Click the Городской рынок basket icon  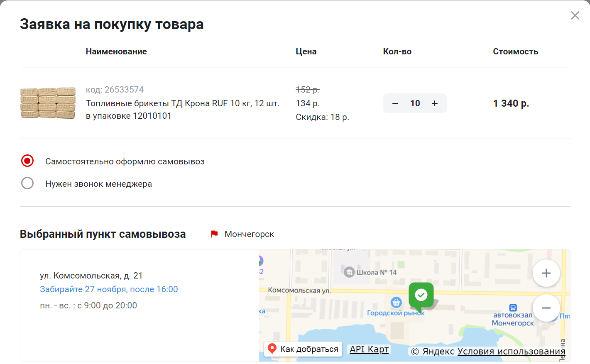point(396,302)
